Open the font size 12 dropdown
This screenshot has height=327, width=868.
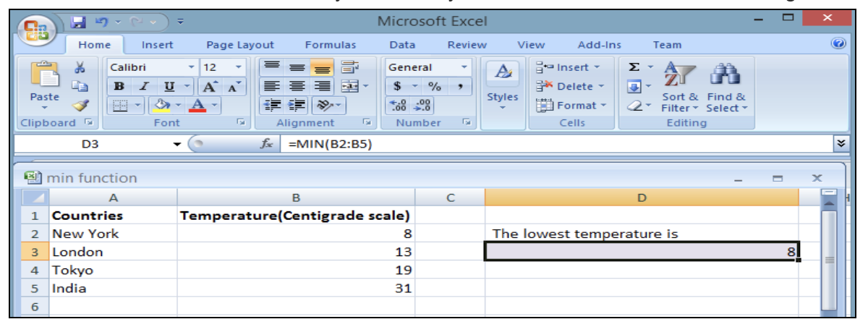pos(238,67)
